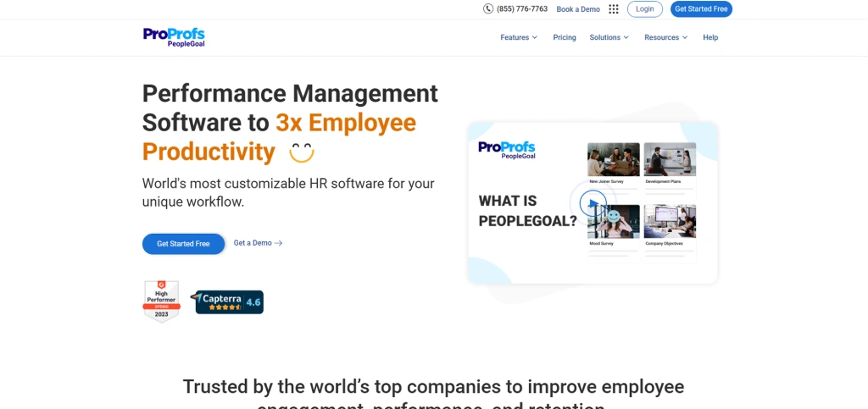The image size is (868, 409).
Task: Expand the Resources dropdown menu
Action: point(666,37)
